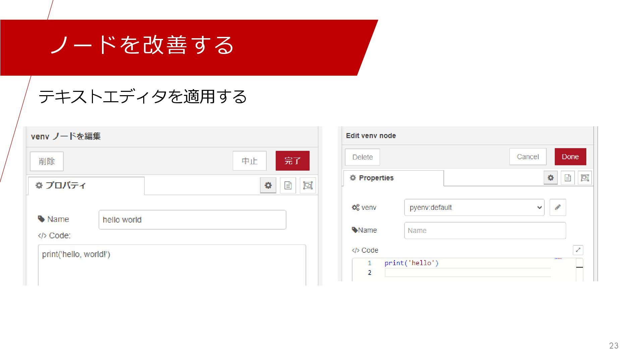
Task: Open description document icon in Japanese dialog
Action: [x=288, y=185]
